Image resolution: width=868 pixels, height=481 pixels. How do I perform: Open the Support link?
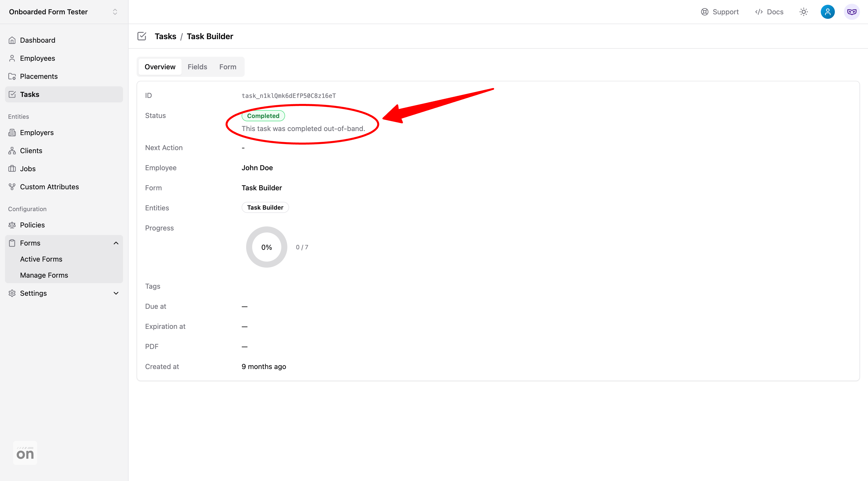coord(720,12)
